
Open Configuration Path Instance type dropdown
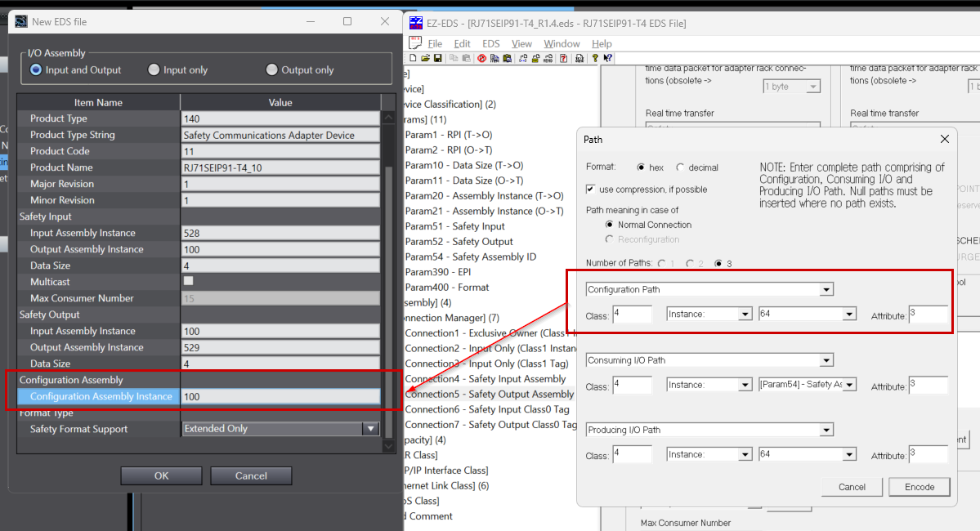(745, 315)
